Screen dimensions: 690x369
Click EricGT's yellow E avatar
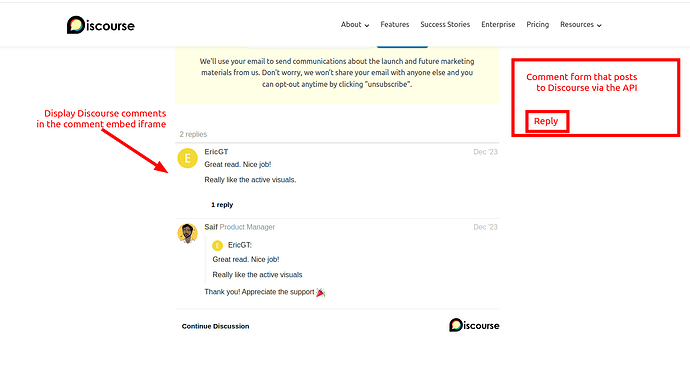(187, 158)
